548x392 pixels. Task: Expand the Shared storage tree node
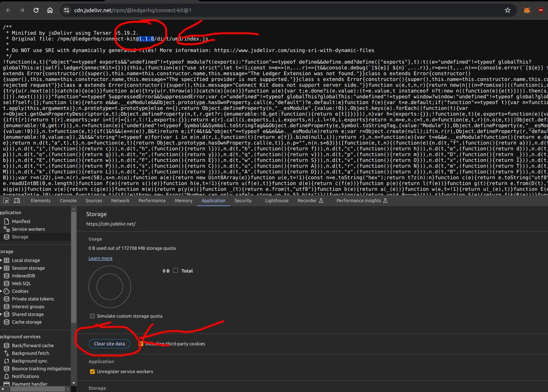click(x=1, y=314)
